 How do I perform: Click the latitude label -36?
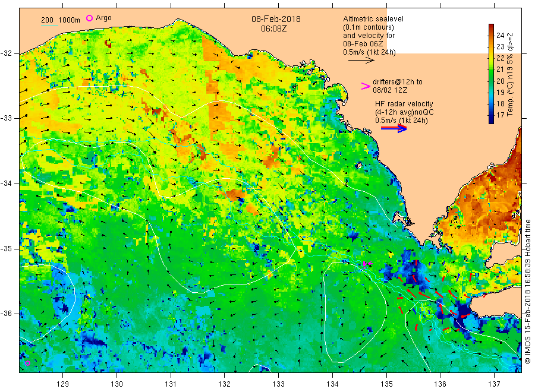click(6, 314)
